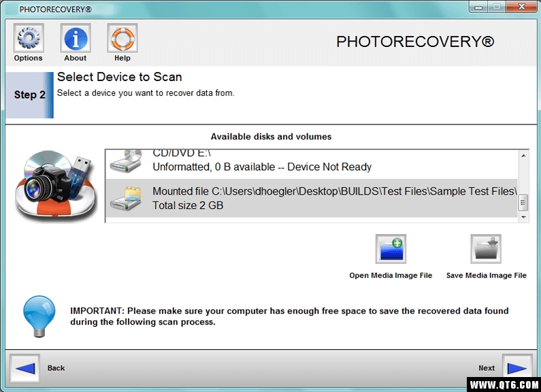Click the Next text label

[x=487, y=368]
